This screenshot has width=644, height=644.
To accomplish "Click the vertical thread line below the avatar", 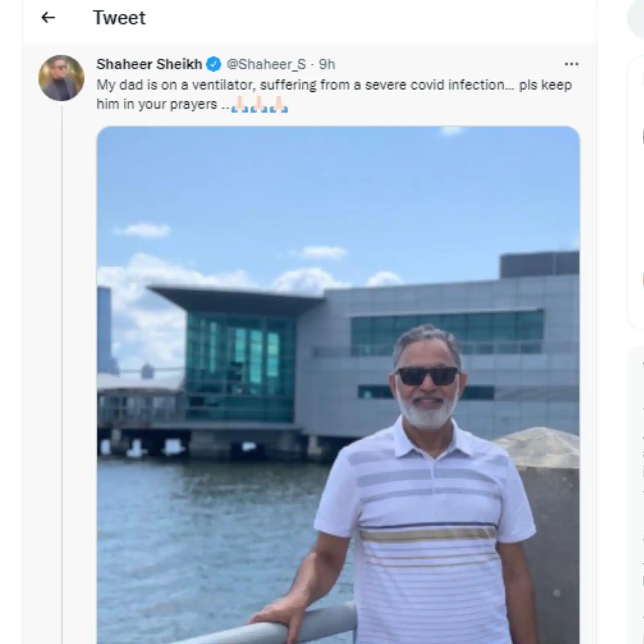I will tap(62, 374).
